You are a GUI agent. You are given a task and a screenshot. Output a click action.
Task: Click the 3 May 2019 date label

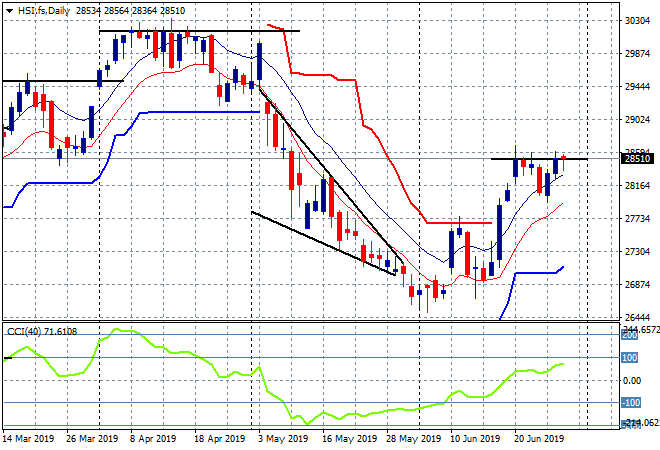[x=283, y=439]
